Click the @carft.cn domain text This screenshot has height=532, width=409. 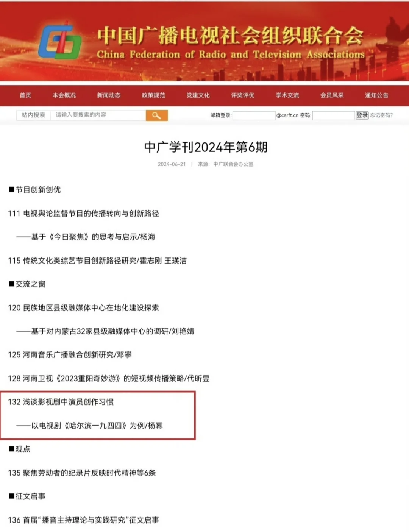click(x=287, y=115)
